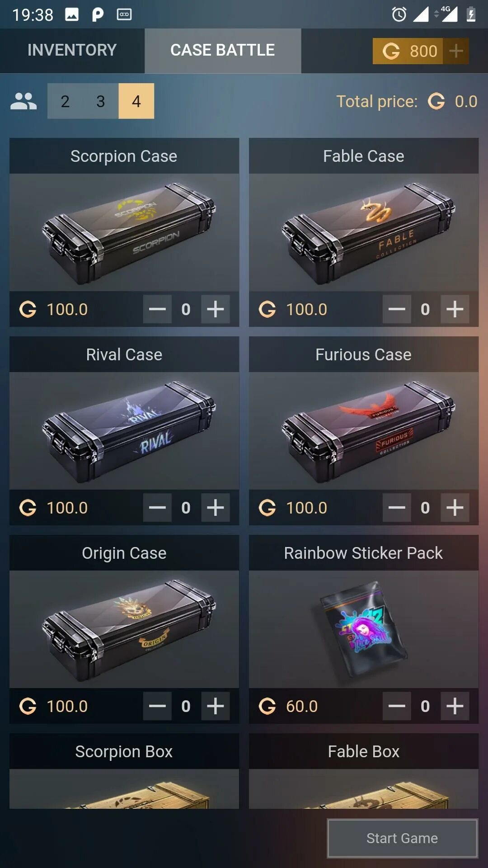
Task: Select 2 players option
Action: 65,101
